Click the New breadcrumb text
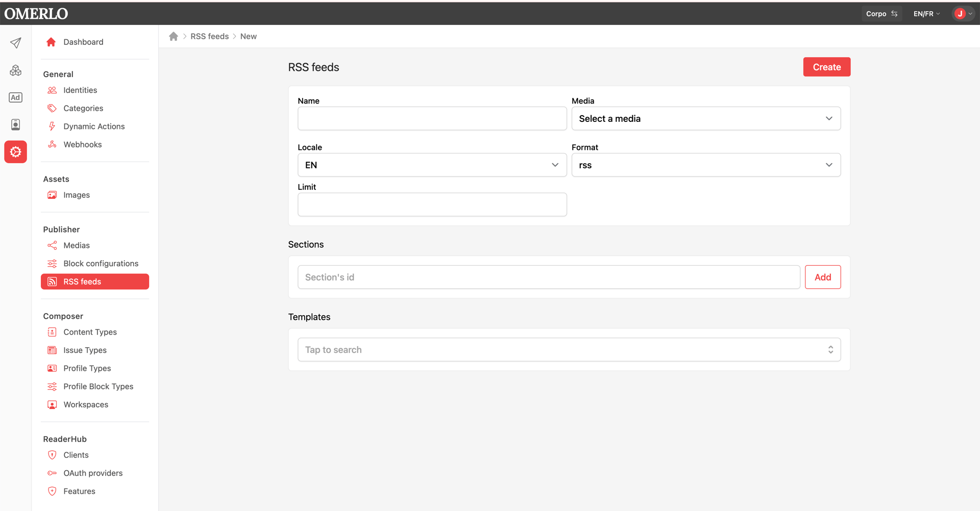Image resolution: width=980 pixels, height=511 pixels. tap(249, 36)
